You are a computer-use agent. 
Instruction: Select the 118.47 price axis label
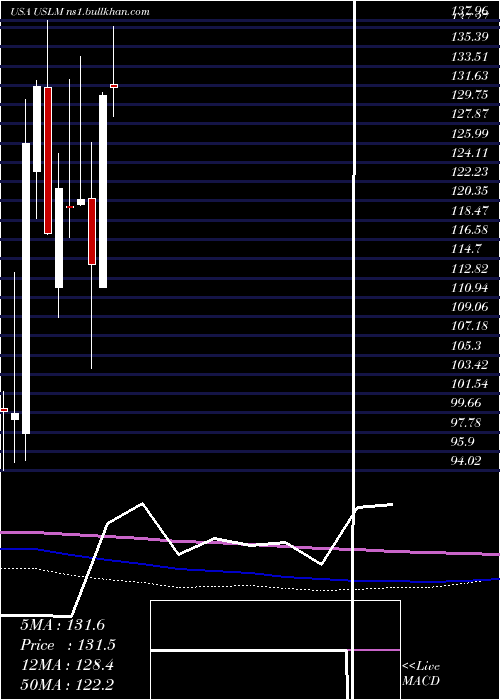coord(469,210)
